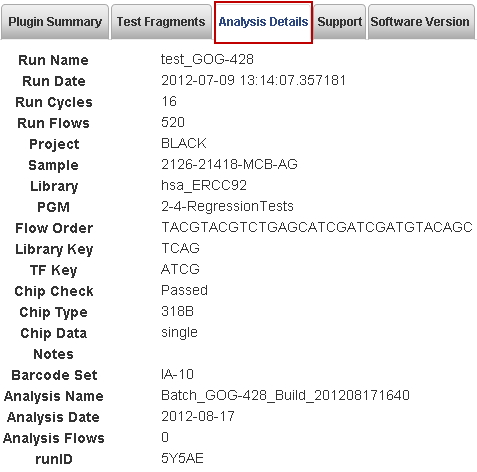Click the run name test_GOG-428

coord(207,60)
